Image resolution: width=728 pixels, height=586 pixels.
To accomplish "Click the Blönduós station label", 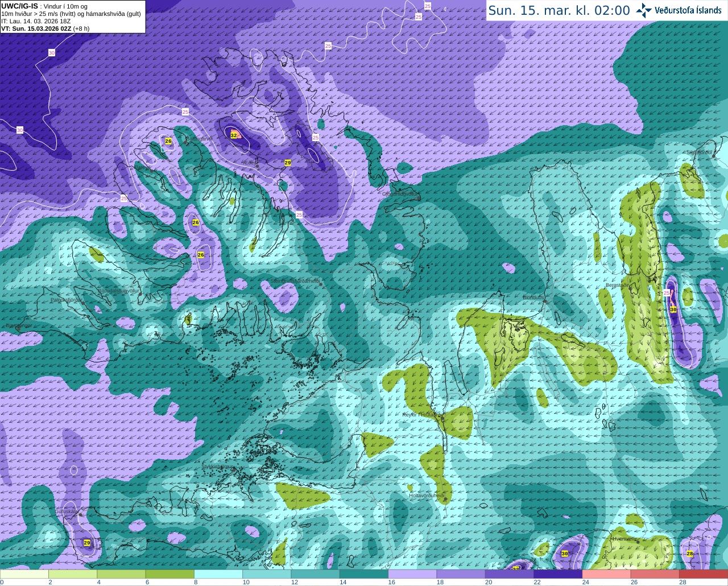I will click(533, 297).
